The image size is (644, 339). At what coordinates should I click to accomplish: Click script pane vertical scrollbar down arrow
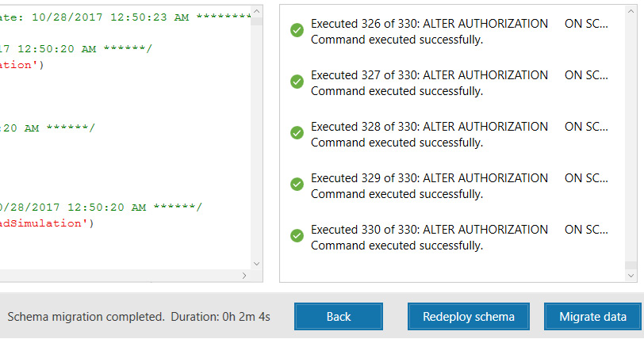(256, 263)
